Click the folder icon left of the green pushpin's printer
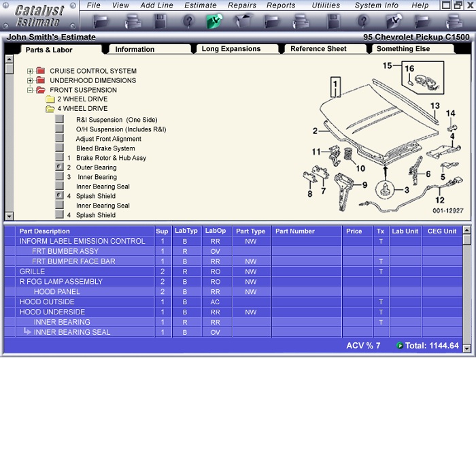Image resolution: width=476 pixels, height=456 pixels. pos(101,22)
